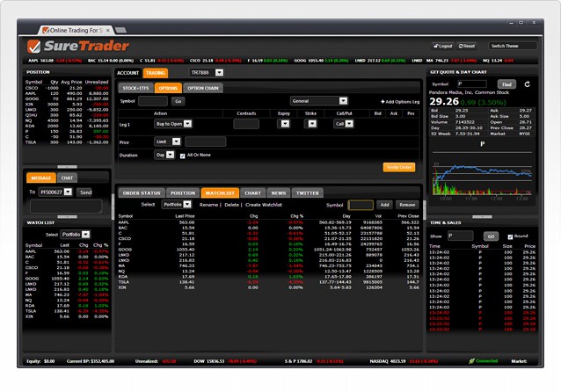
Task: Click the message text box
Action: [66, 207]
